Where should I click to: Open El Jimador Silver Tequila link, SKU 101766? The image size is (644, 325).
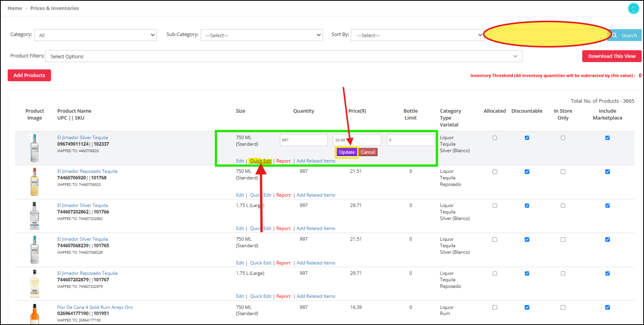pos(82,205)
